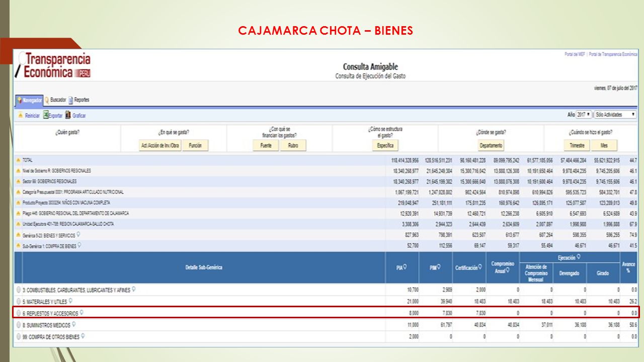Click arrow beside Genérica Bienes y Servicios
Screen dimensions: 644x362
click(x=19, y=235)
